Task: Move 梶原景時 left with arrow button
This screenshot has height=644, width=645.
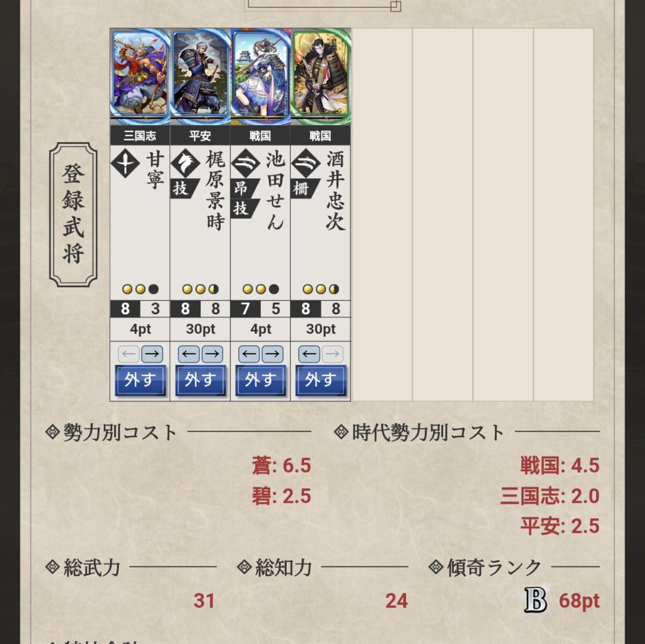Action: pyautogui.click(x=189, y=354)
